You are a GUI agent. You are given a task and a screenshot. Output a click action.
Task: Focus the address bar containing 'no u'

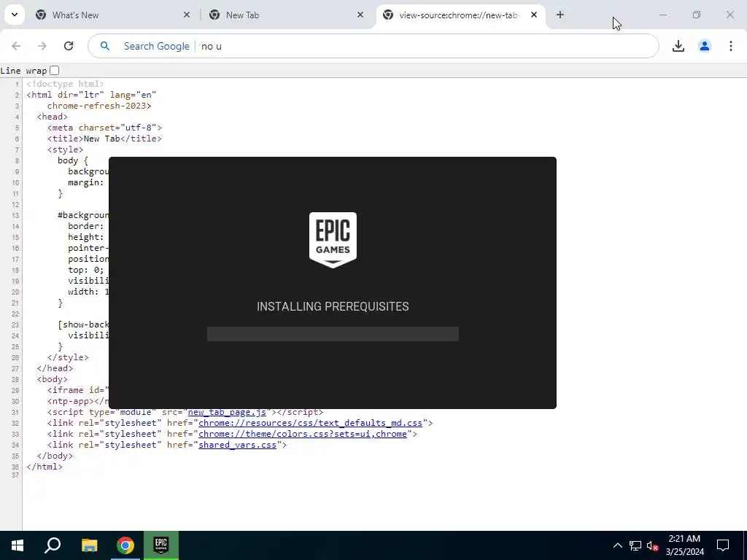(x=373, y=46)
